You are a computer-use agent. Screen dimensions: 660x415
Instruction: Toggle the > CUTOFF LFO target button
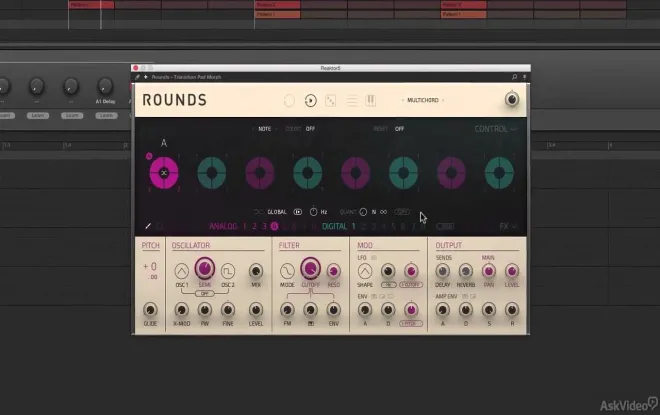(x=411, y=285)
